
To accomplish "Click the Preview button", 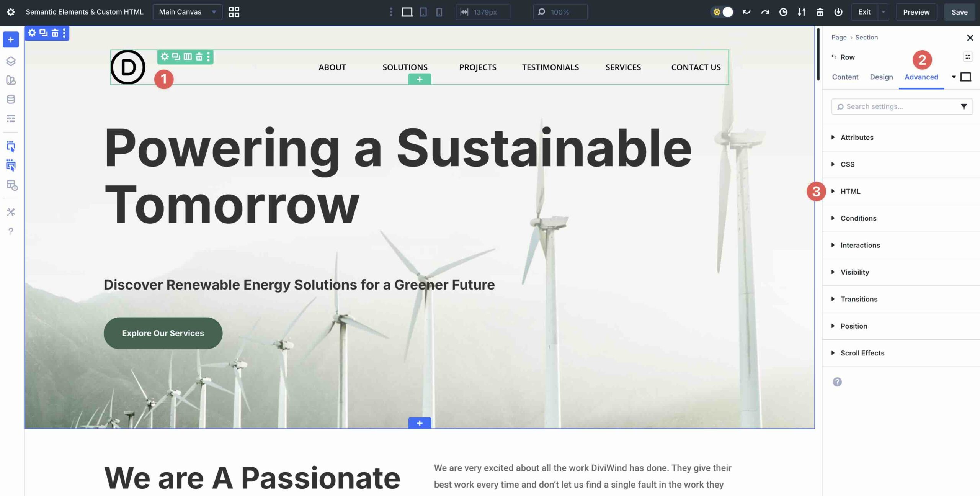I will pyautogui.click(x=916, y=12).
